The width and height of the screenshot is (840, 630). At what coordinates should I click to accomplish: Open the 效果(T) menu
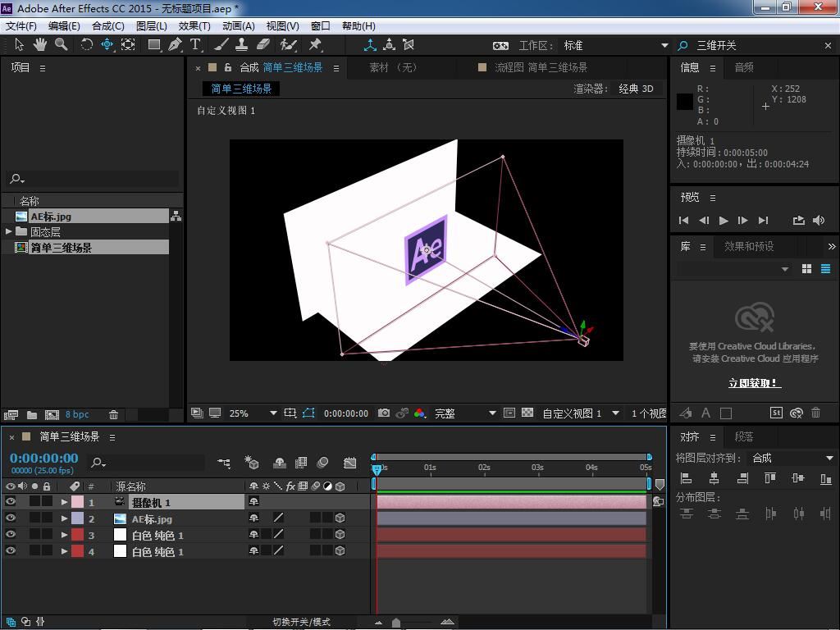click(194, 25)
